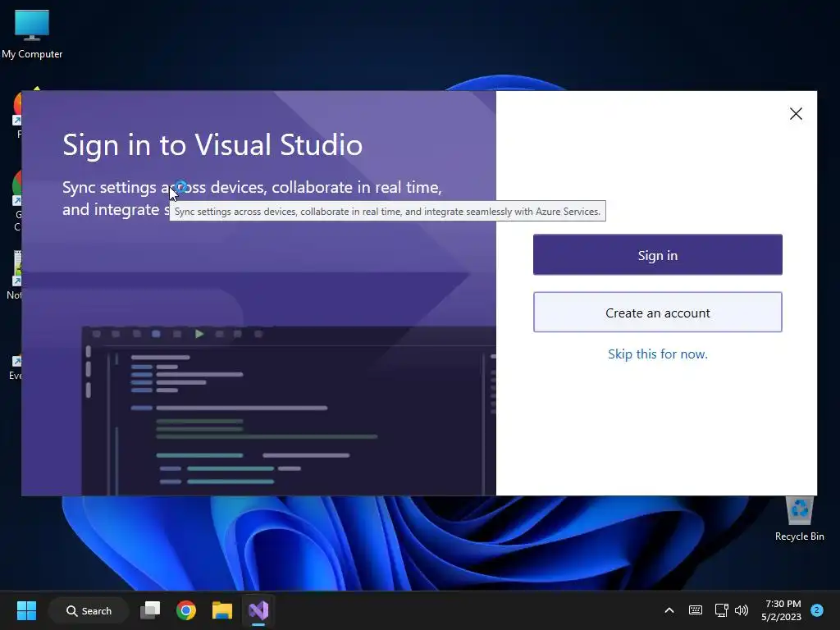Open the Windows Start menu
Screen dimensions: 840x630
tap(26, 610)
